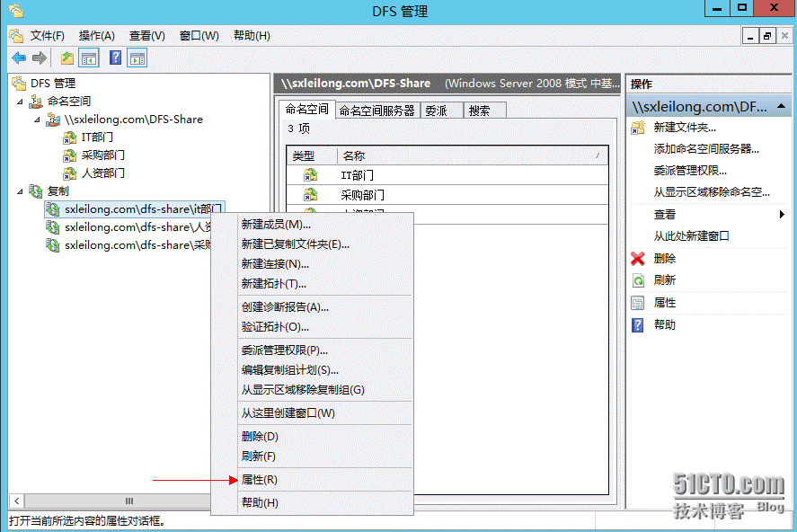Click the Forward arrow toolbar icon
Image resolution: width=797 pixels, height=532 pixels.
(x=40, y=58)
